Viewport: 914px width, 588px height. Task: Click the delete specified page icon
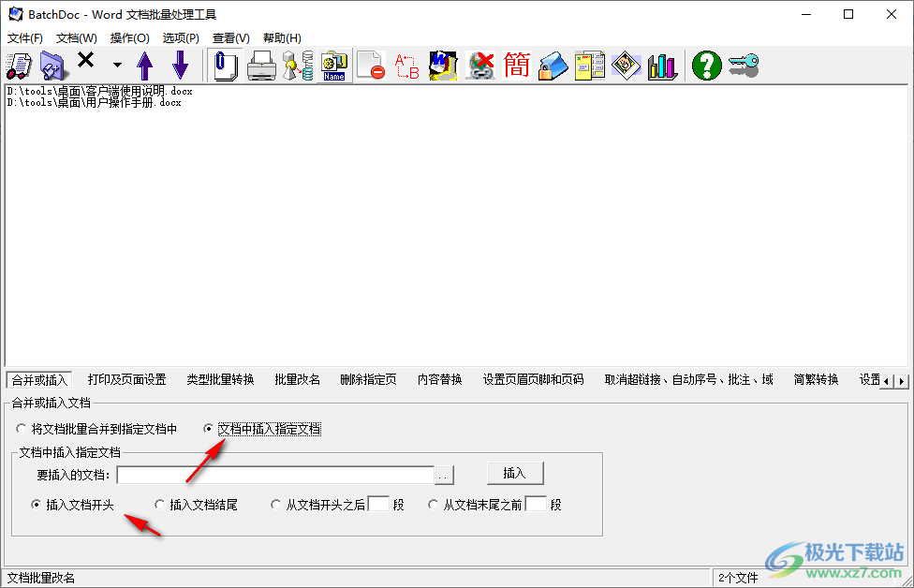[x=371, y=66]
